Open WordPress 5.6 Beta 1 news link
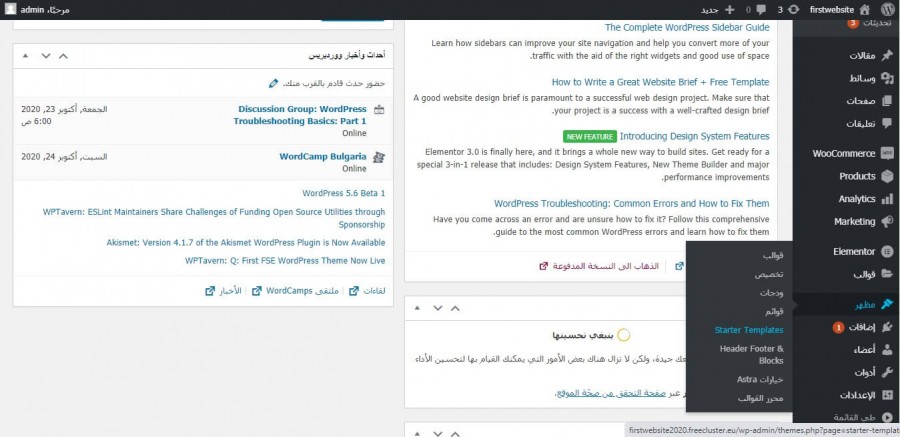The width and height of the screenshot is (900, 437). pos(344,194)
